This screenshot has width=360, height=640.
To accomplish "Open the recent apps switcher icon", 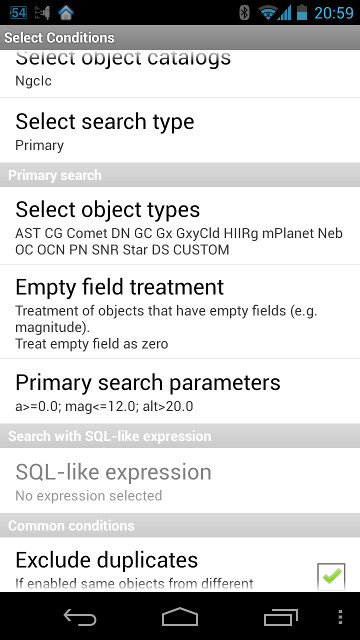I will tap(280, 617).
